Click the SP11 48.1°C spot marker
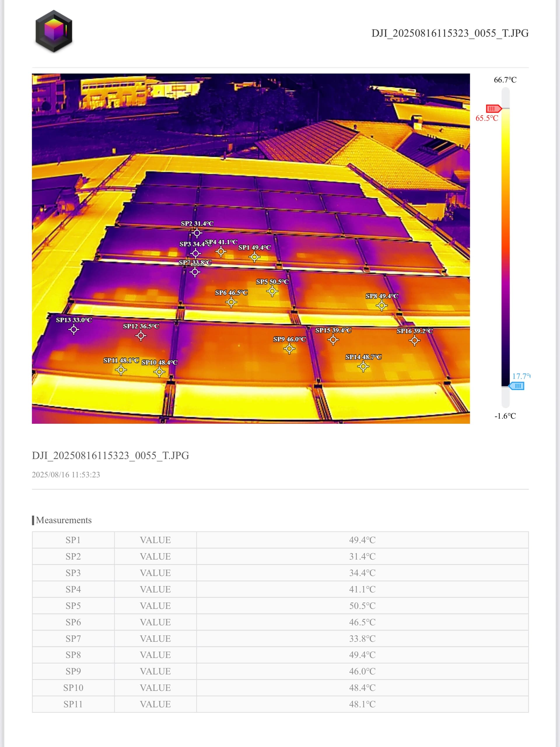 (x=120, y=370)
